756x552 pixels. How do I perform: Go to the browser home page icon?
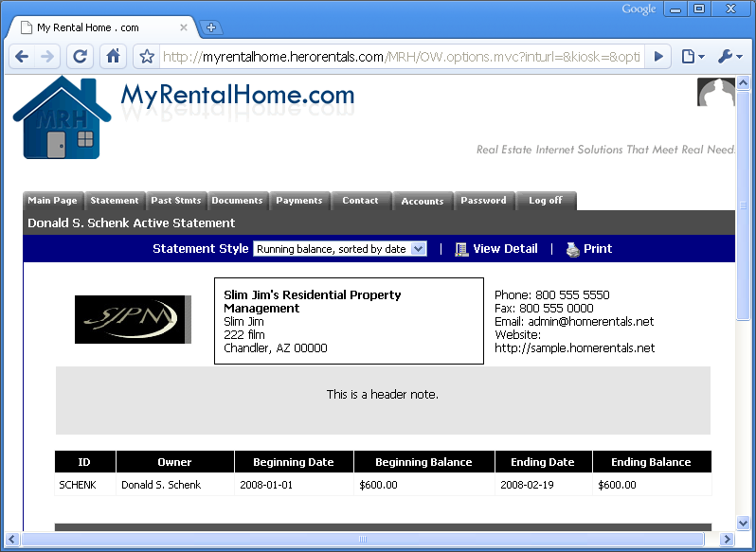114,57
